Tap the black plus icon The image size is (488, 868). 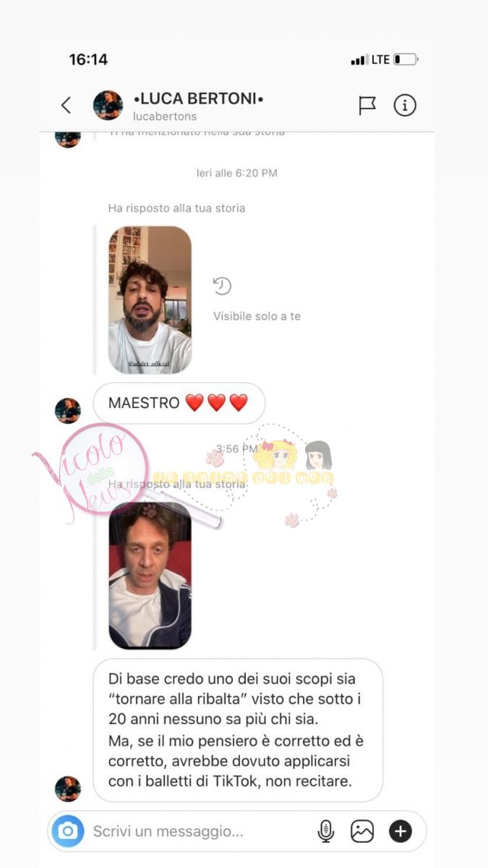pos(401,831)
